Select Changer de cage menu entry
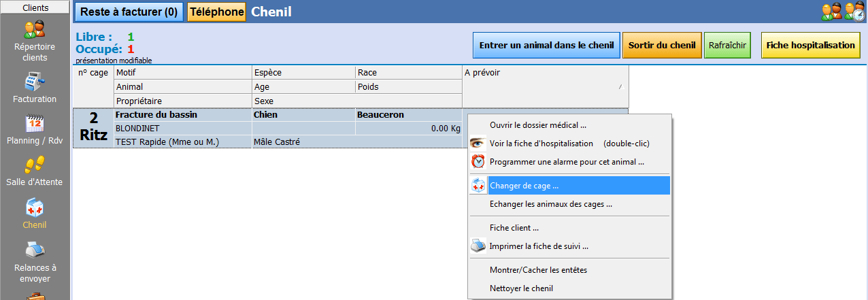Viewport: 868px width, 300px height. [524, 186]
